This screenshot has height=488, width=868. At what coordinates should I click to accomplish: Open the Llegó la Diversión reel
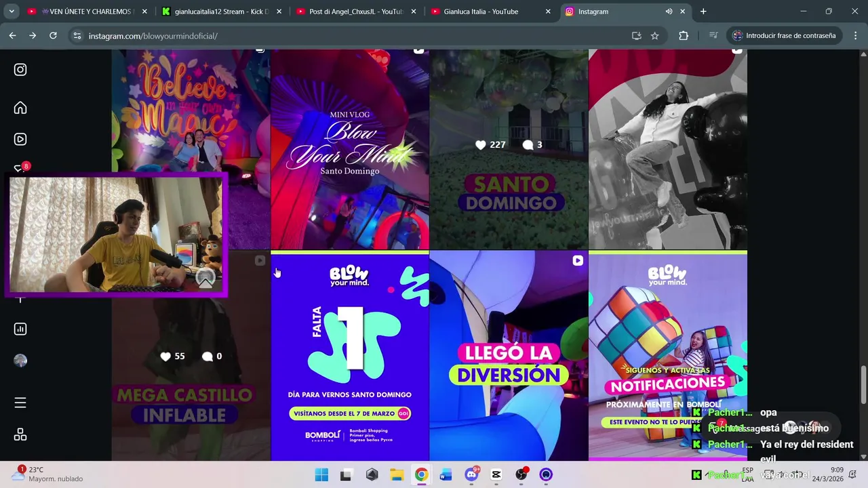click(509, 356)
